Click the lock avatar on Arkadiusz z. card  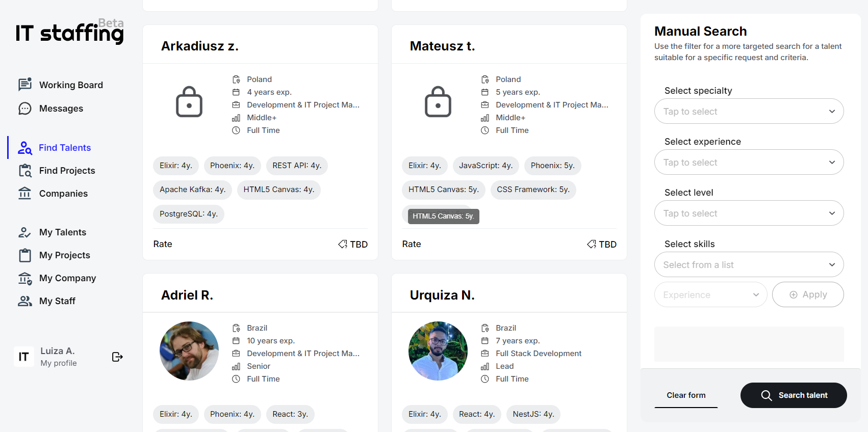pos(189,102)
